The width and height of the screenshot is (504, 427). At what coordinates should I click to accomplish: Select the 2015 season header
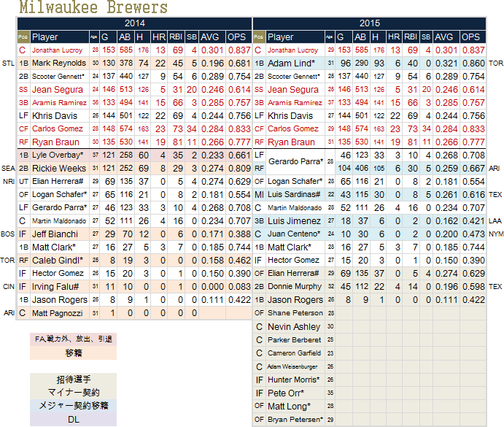(x=369, y=23)
